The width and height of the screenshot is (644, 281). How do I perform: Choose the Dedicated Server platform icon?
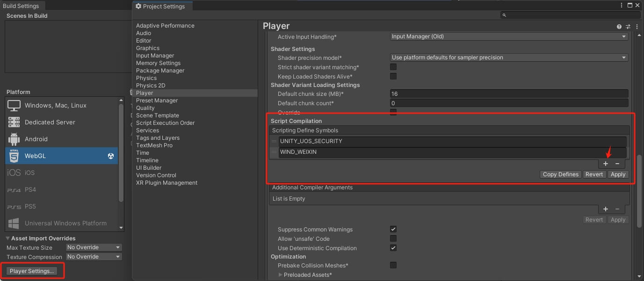point(14,122)
